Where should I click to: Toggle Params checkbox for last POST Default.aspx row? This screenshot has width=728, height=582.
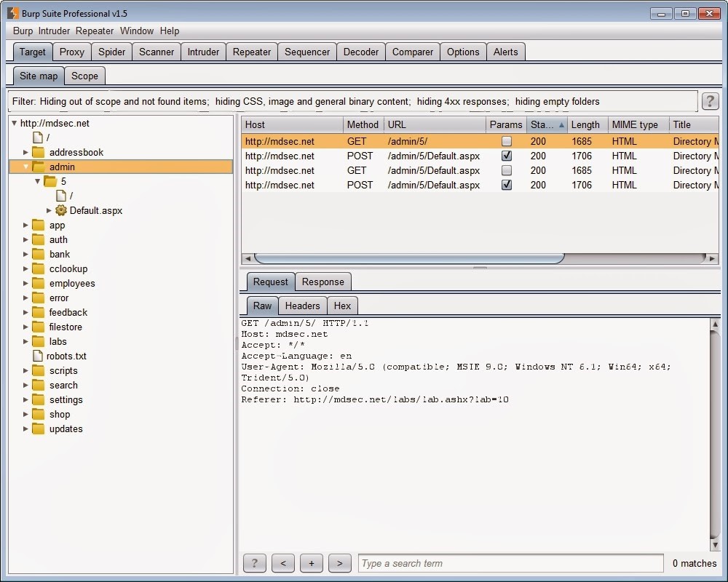pos(507,185)
